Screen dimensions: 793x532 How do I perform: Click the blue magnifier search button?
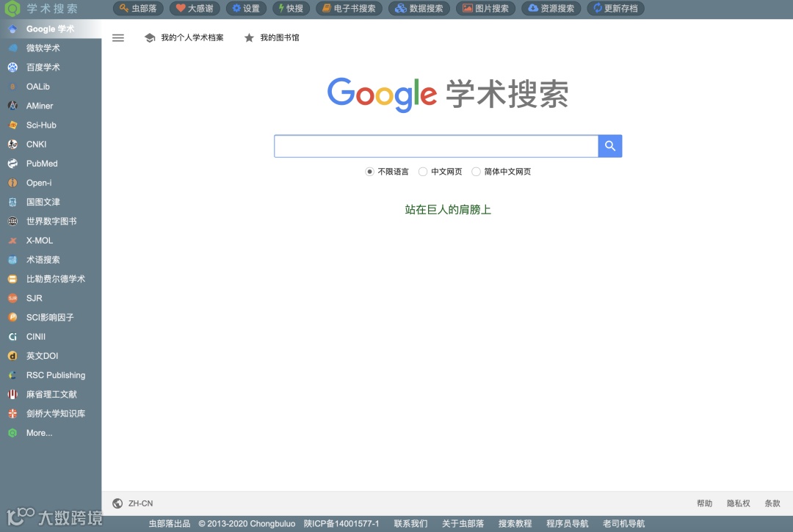tap(610, 146)
